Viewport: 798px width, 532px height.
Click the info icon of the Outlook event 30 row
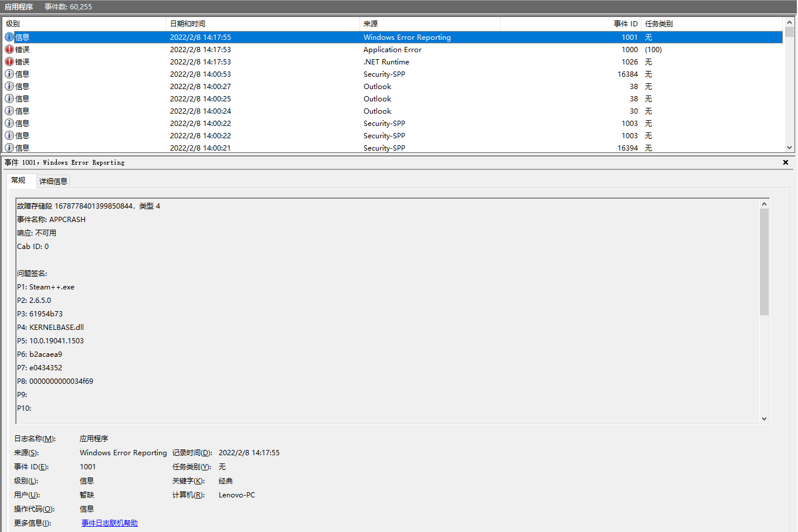(9, 111)
